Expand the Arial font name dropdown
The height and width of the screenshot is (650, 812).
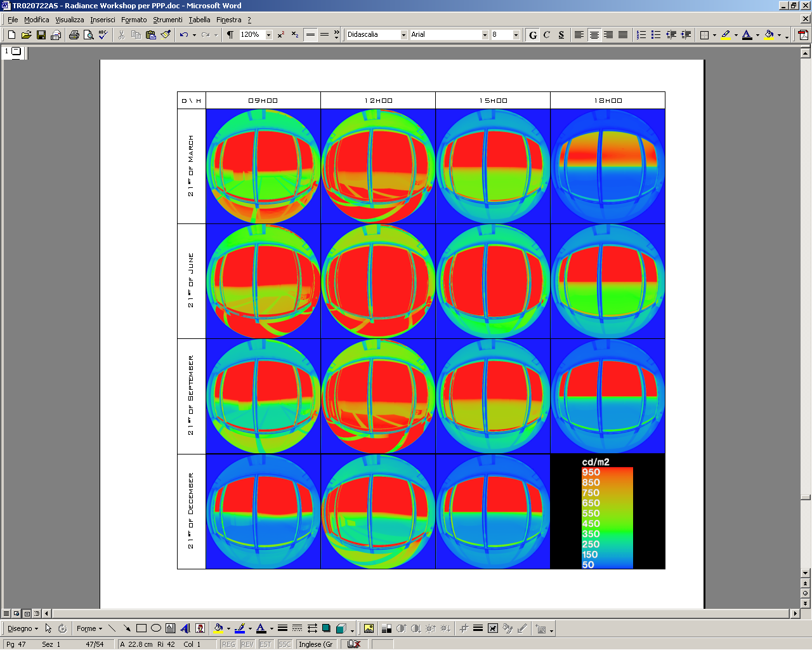click(485, 35)
